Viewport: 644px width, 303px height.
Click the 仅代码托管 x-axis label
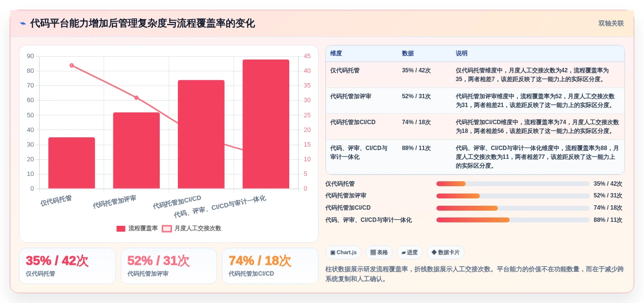coord(56,200)
